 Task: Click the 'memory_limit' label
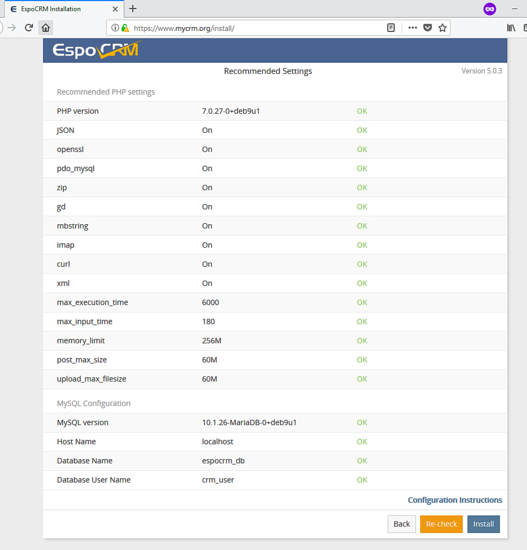[x=81, y=341]
